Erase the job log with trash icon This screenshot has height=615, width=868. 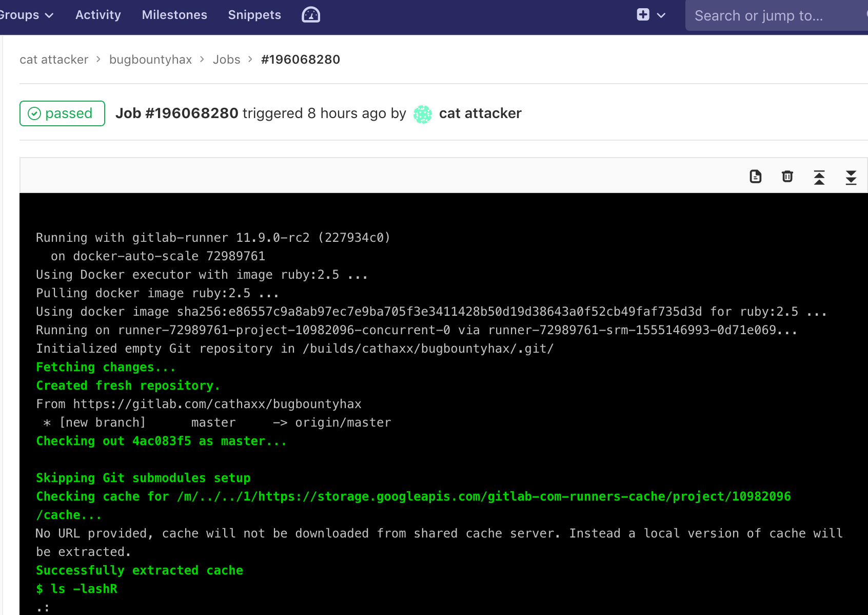[x=787, y=177]
